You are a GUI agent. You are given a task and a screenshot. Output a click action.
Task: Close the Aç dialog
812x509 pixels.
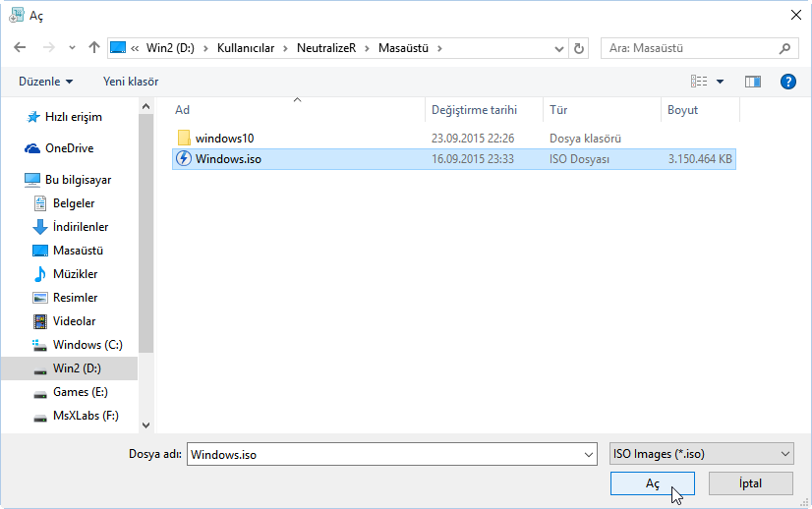(x=796, y=15)
